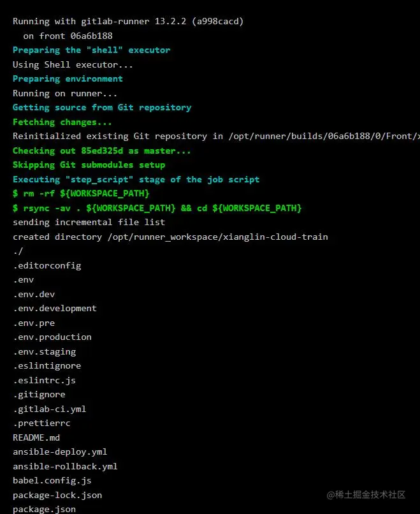Collapse the 'Preparing environment' section
The image size is (420, 514).
[68, 79]
